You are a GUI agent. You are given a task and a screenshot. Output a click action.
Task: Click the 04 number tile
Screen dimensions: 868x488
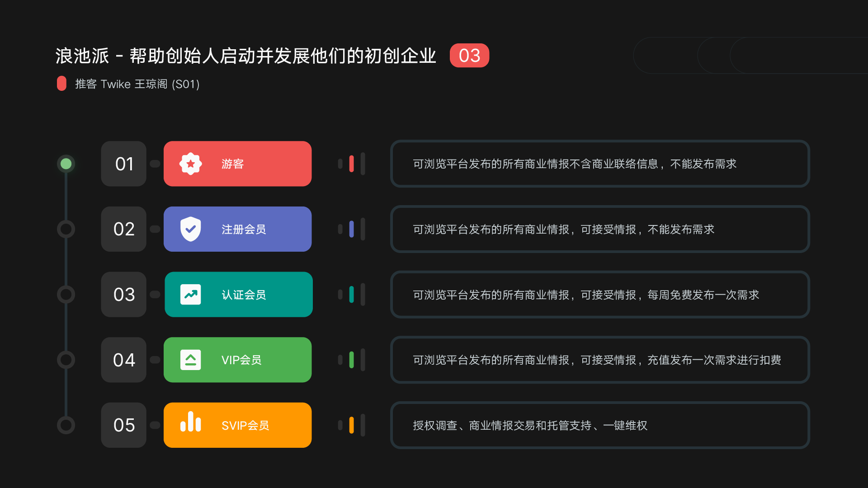(x=124, y=360)
